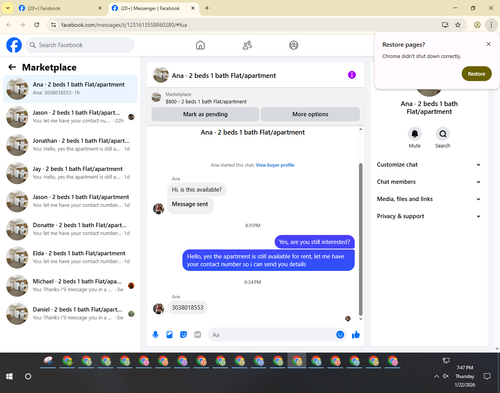Image resolution: width=500 pixels, height=393 pixels.
Task: Open the install app icon in address bar
Action: (x=445, y=25)
